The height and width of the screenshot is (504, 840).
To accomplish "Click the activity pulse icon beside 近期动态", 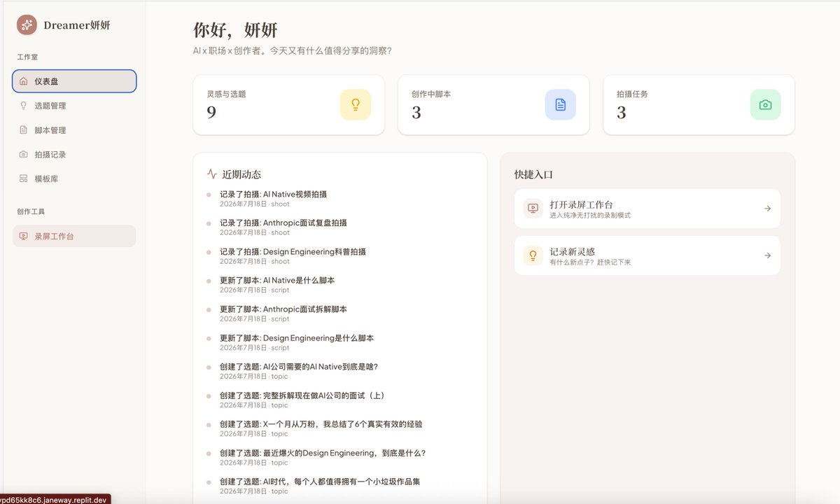I will point(212,174).
